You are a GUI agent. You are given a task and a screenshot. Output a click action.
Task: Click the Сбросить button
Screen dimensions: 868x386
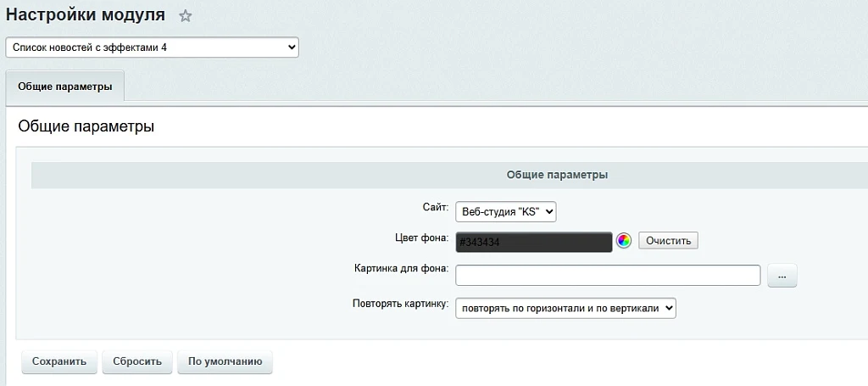(x=137, y=361)
